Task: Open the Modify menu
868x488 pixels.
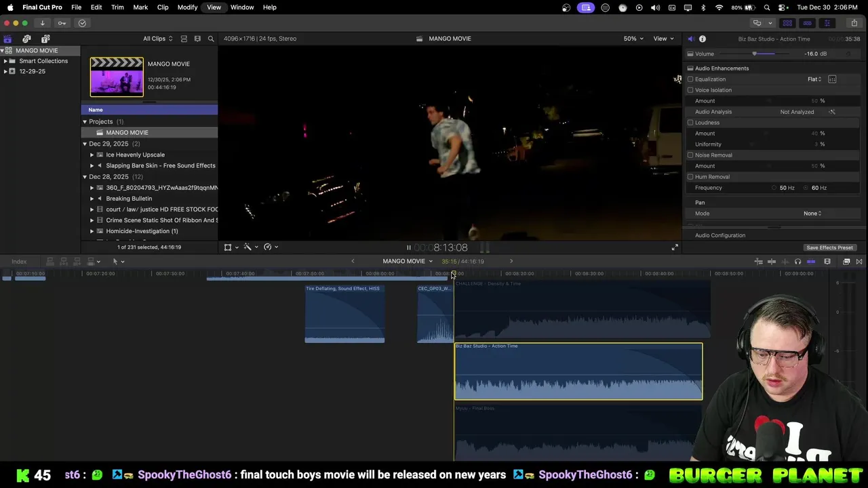Action: pyautogui.click(x=187, y=7)
